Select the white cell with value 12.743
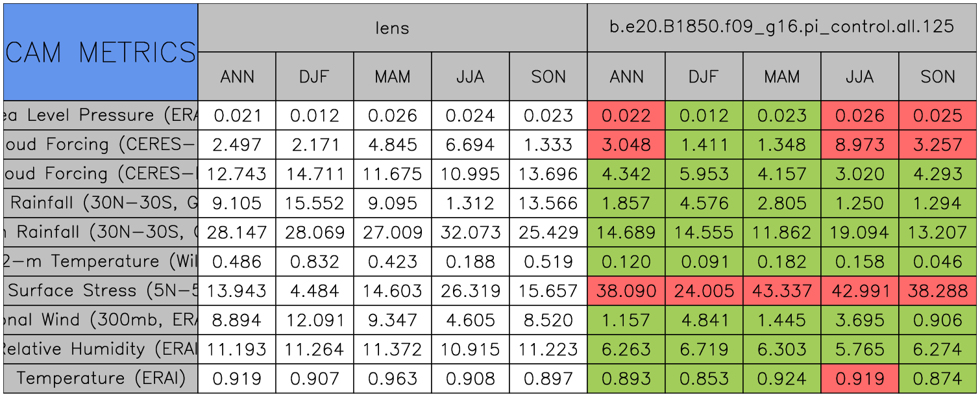Screen dimensions: 980x397 237,173
